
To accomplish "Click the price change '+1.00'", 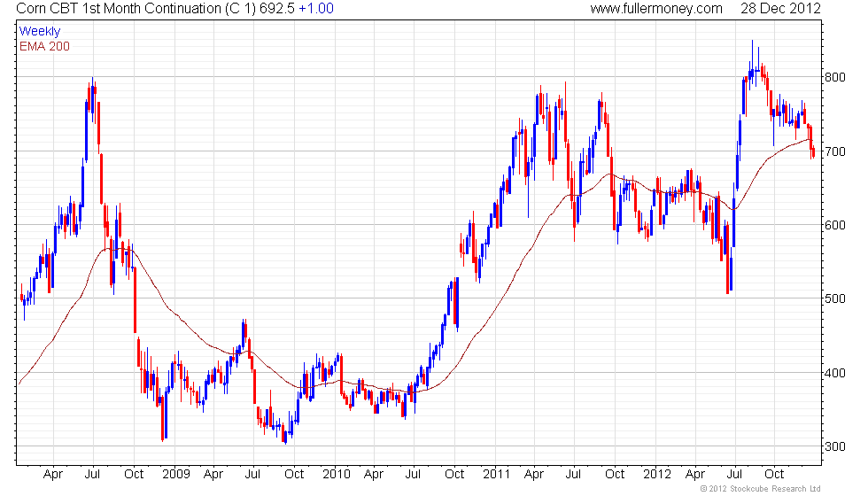I will point(316,9).
